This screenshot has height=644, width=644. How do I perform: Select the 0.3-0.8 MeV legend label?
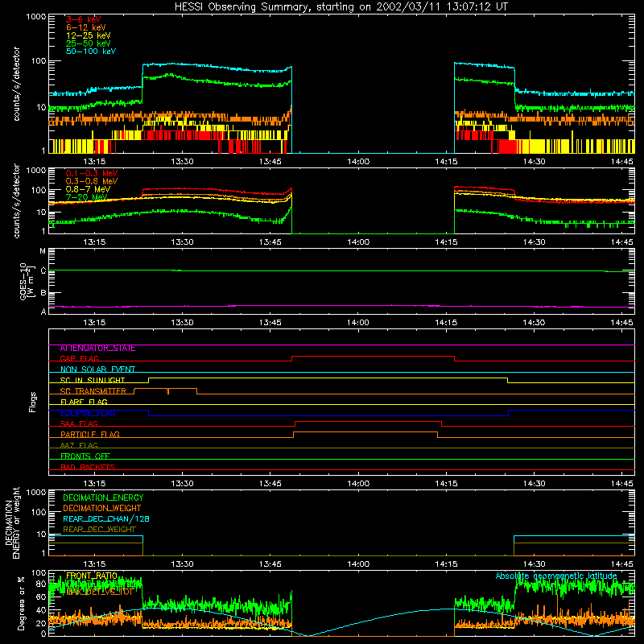pyautogui.click(x=92, y=181)
